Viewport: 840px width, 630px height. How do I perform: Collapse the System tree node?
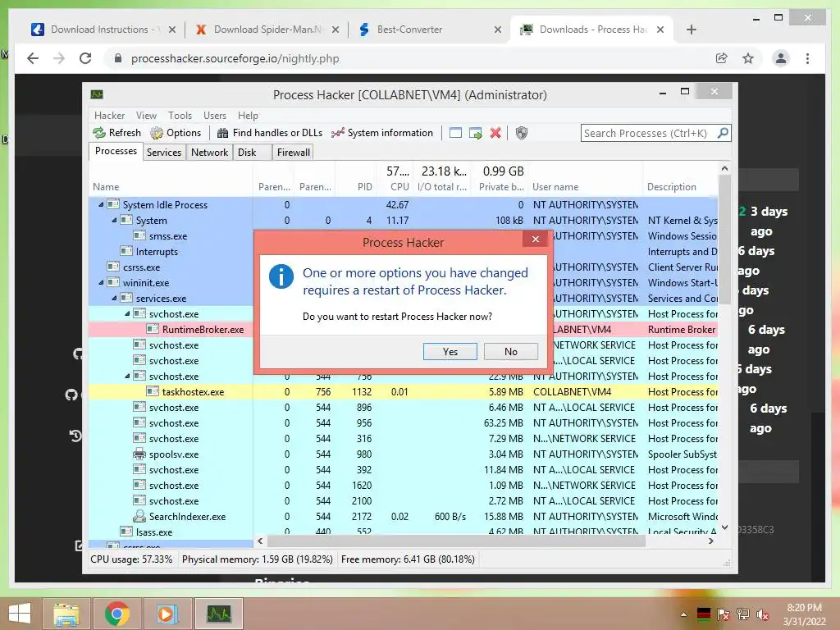tap(114, 220)
